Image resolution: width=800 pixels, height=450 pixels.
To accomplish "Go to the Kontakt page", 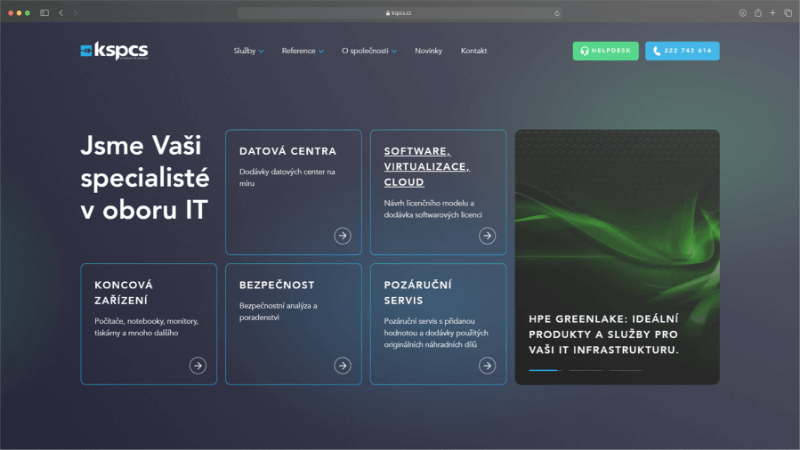I will tap(474, 51).
